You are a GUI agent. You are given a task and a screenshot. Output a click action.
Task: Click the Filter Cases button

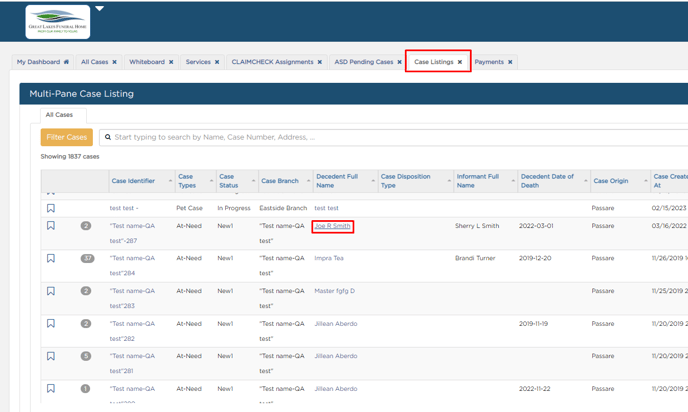pos(67,137)
